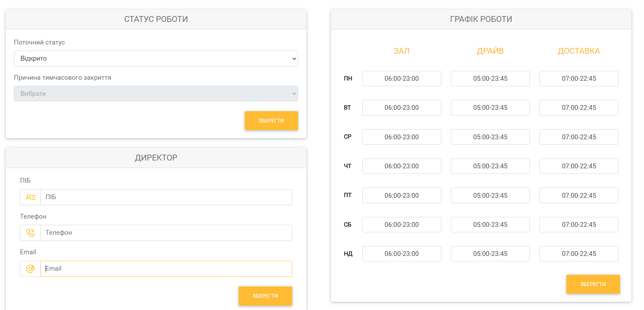Viewport: 644px width, 310px height.
Task: Edit Monday ЗАЛ hours field
Action: tap(401, 79)
